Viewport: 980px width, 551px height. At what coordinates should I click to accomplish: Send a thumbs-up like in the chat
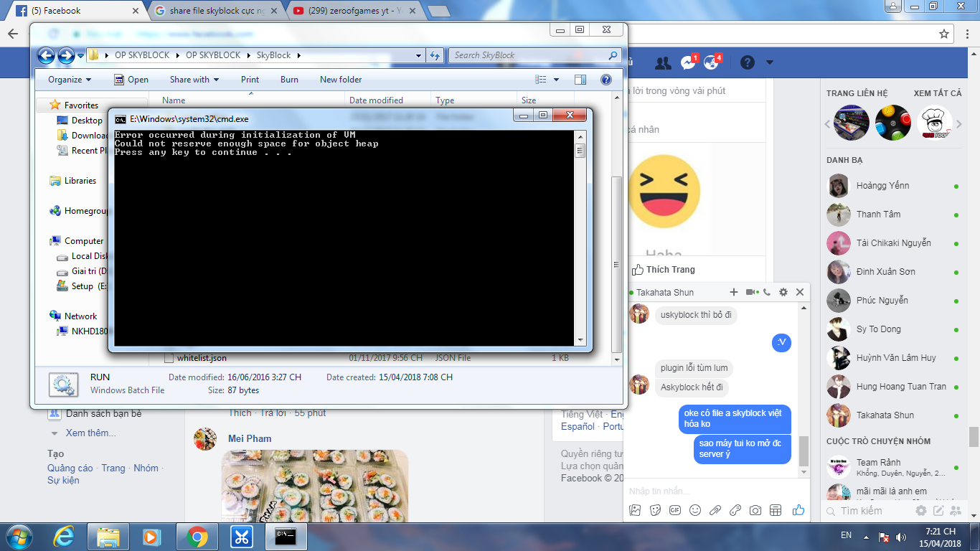[798, 510]
